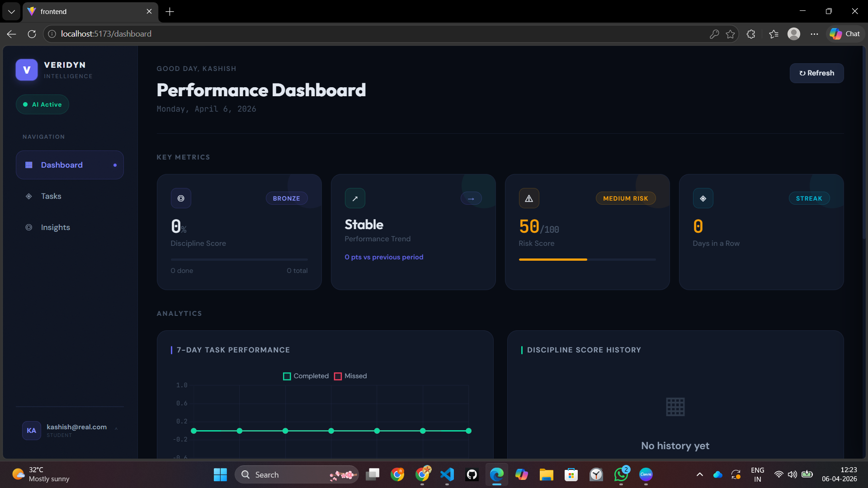868x488 pixels.
Task: Open the favorites list icon
Action: tap(774, 34)
